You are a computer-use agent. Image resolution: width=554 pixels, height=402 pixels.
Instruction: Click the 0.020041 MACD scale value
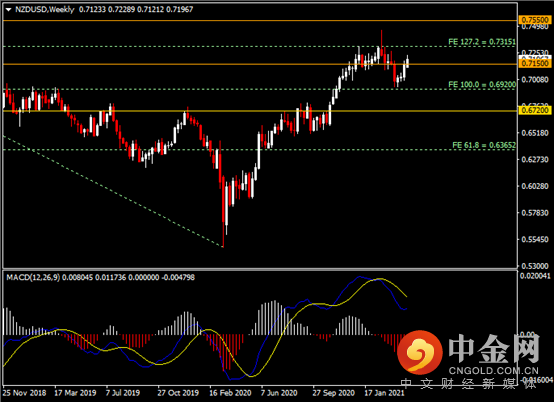[x=535, y=276]
